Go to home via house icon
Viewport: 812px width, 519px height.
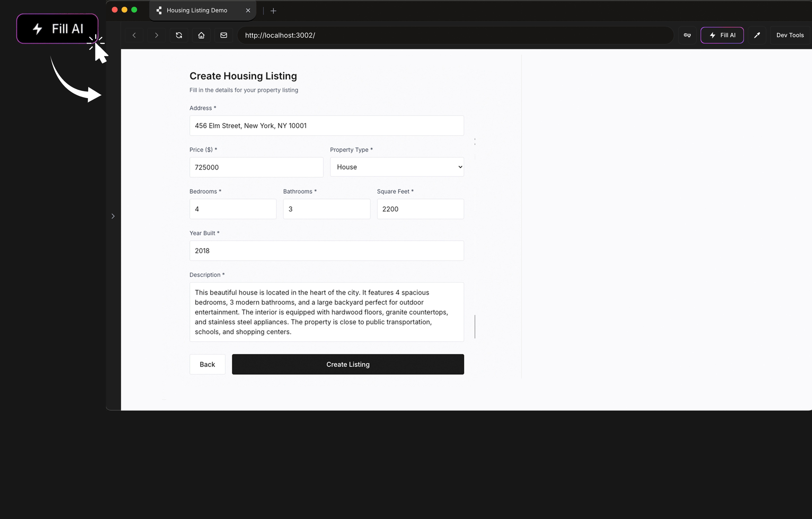[201, 35]
